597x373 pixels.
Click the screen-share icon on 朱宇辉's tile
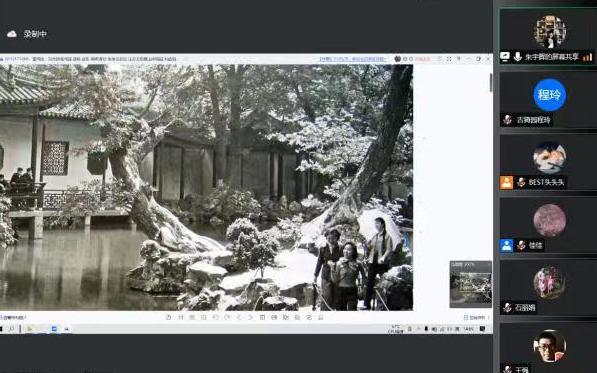[x=505, y=57]
